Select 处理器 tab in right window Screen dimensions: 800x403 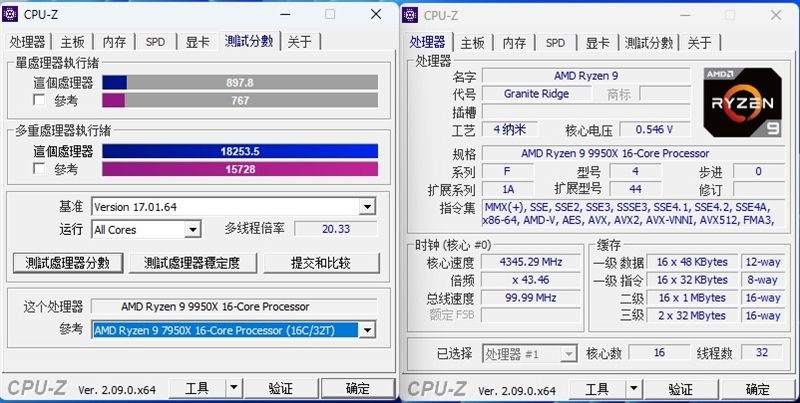coord(427,41)
